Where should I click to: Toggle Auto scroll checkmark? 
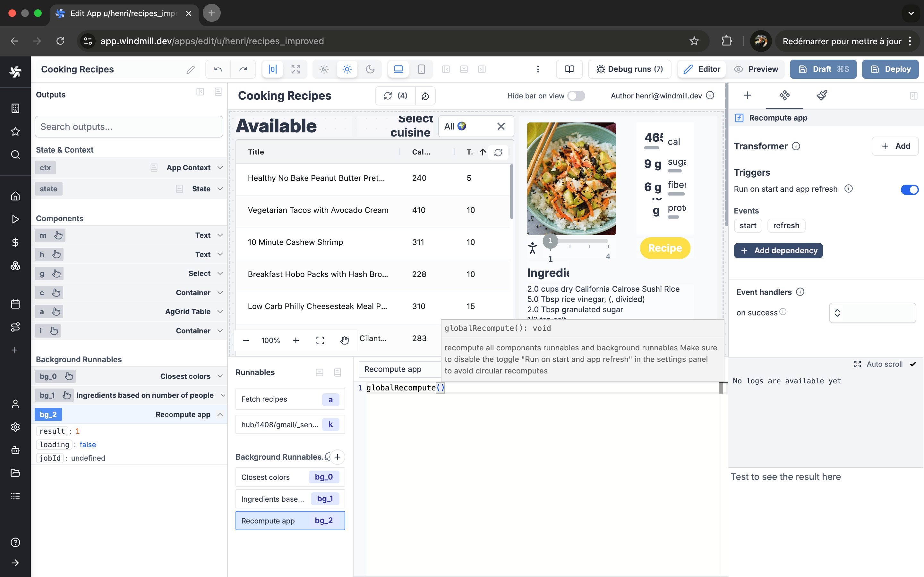pos(912,364)
